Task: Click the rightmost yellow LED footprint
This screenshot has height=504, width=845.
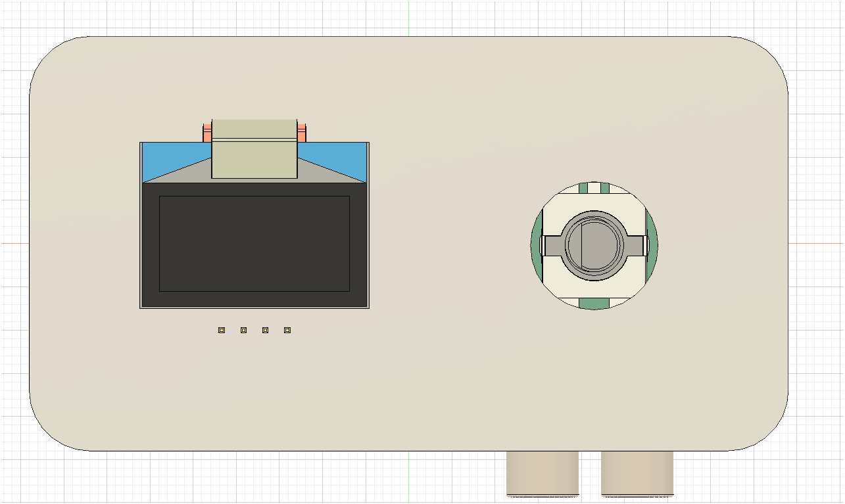Action: (286, 330)
